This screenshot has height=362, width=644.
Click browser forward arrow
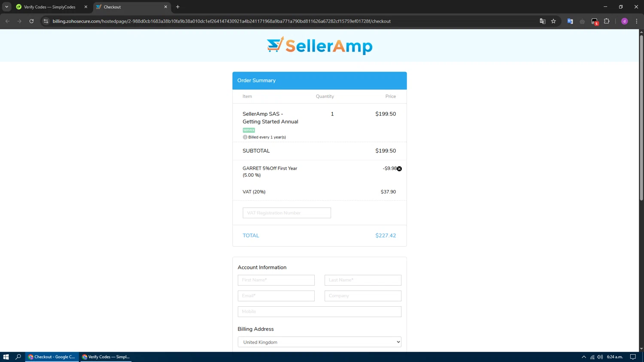point(19,21)
